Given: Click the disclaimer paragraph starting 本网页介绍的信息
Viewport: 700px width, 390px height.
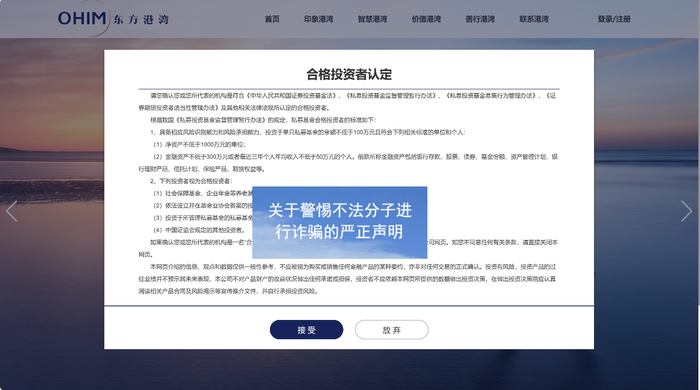Looking at the screenshot, I should 347,279.
